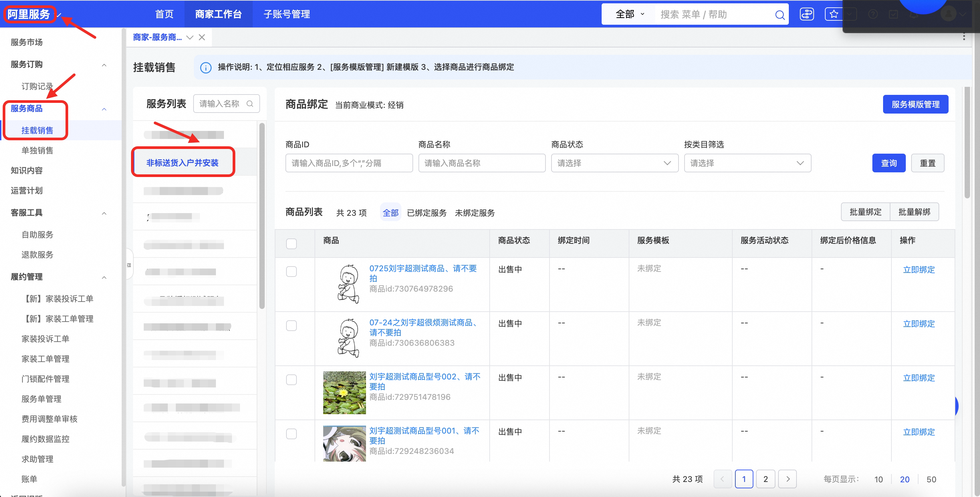Click 立即绑定 for product 730636806383

pos(919,324)
